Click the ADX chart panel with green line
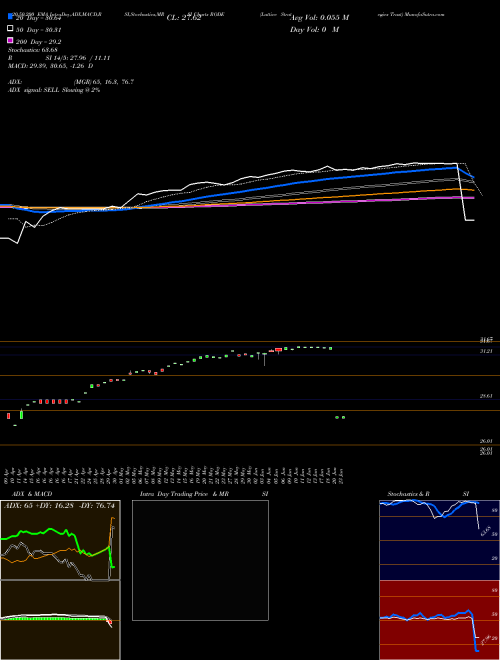The width and height of the screenshot is (500, 660). click(60, 540)
